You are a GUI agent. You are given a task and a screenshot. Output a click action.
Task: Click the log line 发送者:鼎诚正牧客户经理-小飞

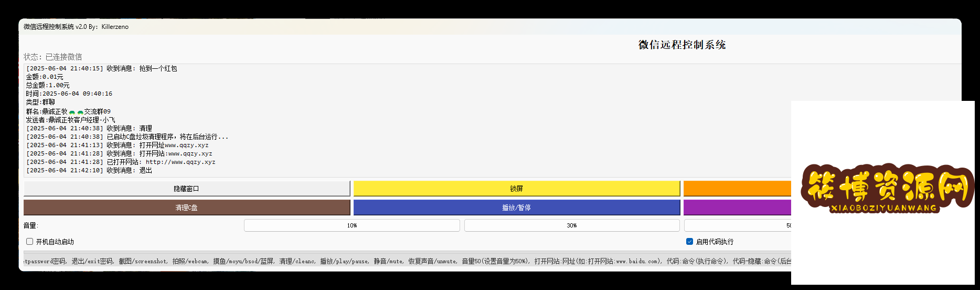(x=71, y=120)
